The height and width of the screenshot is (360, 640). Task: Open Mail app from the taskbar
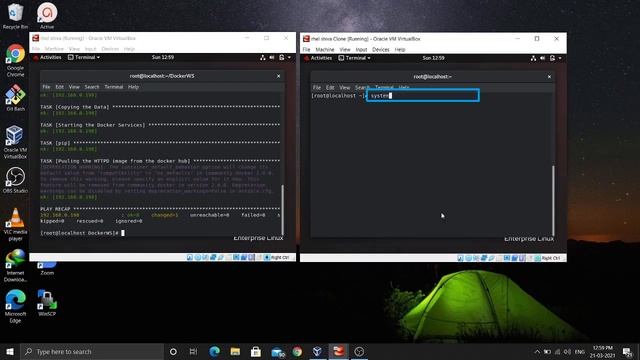[x=277, y=352]
